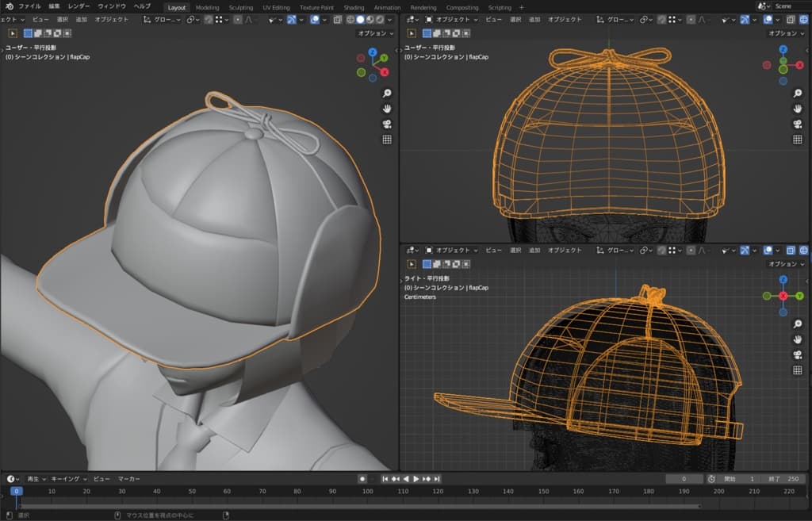
Task: Toggle X-ray mode in left viewport header
Action: tap(339, 19)
